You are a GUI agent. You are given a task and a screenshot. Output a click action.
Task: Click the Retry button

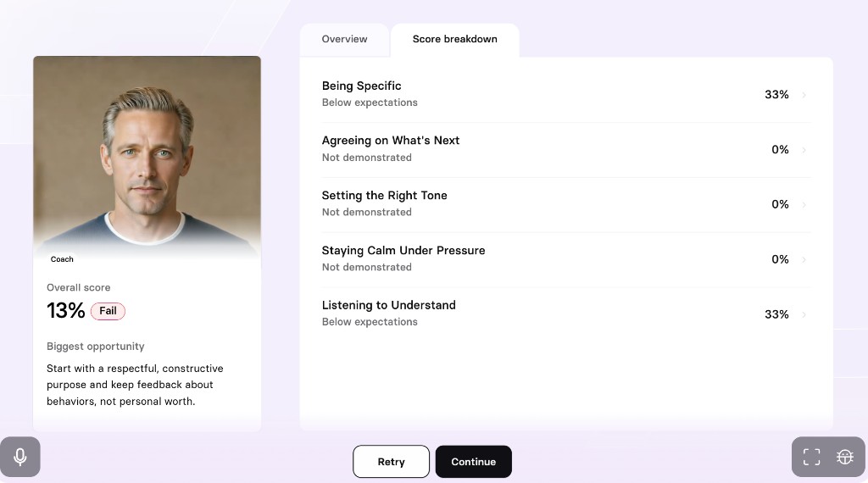[391, 462]
